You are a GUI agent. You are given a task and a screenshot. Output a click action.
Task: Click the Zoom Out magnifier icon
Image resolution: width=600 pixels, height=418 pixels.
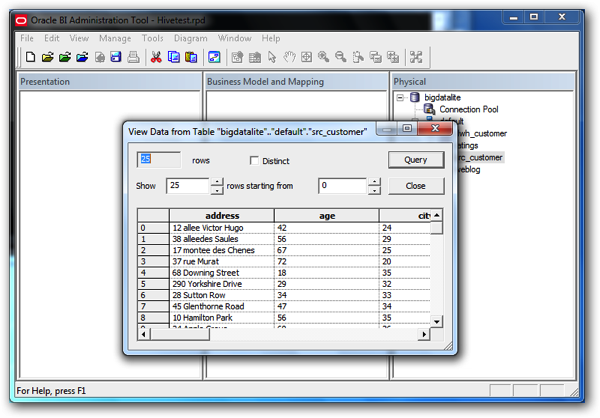tap(341, 57)
